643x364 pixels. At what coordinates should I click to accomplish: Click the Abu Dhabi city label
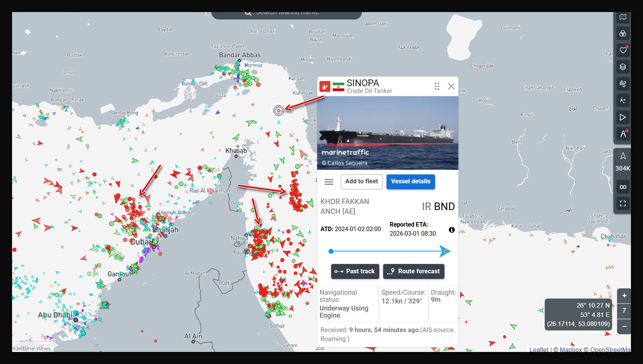[x=55, y=315]
